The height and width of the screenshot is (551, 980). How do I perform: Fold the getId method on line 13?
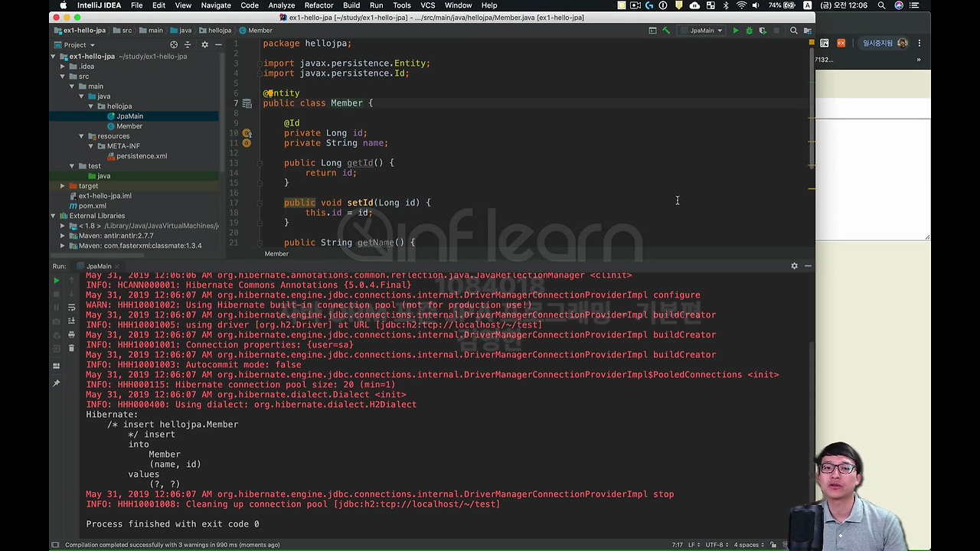pos(260,163)
